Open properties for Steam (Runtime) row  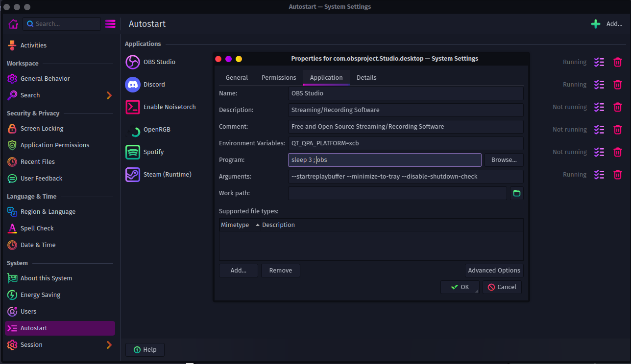pos(599,175)
